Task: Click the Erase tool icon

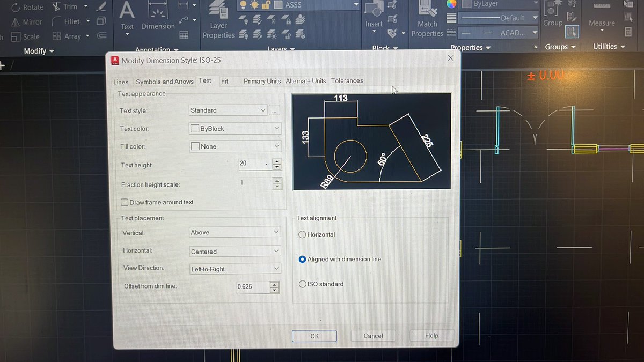Action: pyautogui.click(x=101, y=6)
